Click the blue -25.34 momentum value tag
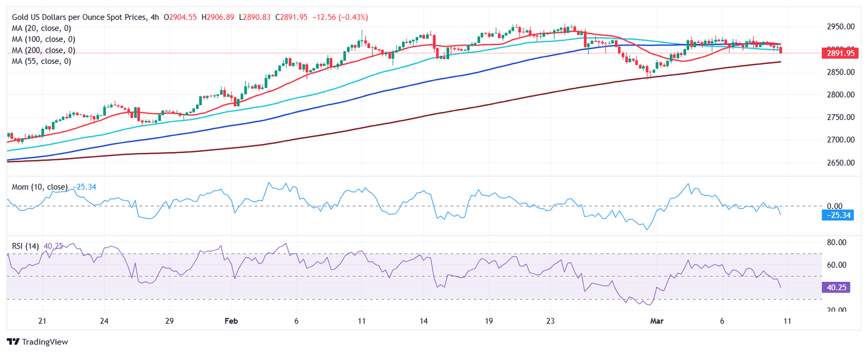Viewport: 868px width, 353px height. pyautogui.click(x=837, y=215)
